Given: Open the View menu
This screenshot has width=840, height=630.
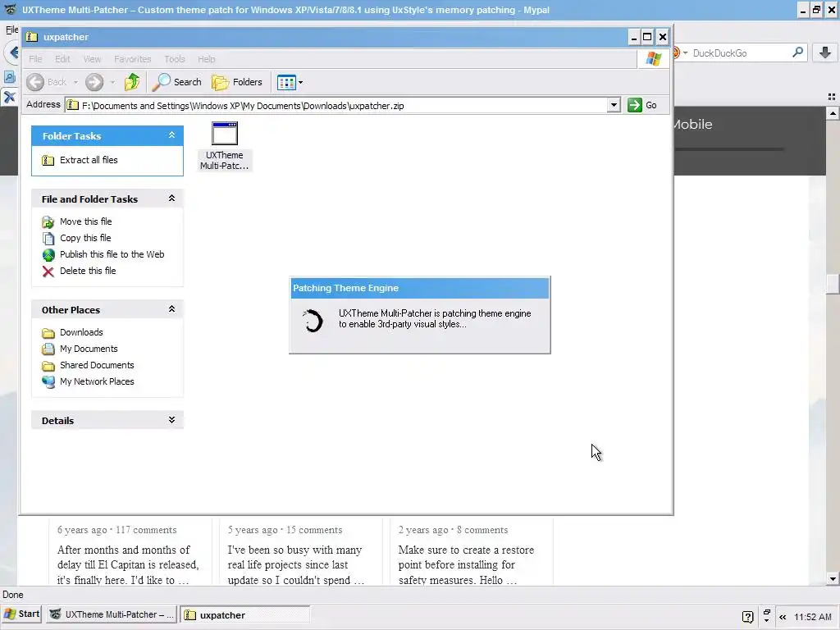Looking at the screenshot, I should click(x=92, y=59).
